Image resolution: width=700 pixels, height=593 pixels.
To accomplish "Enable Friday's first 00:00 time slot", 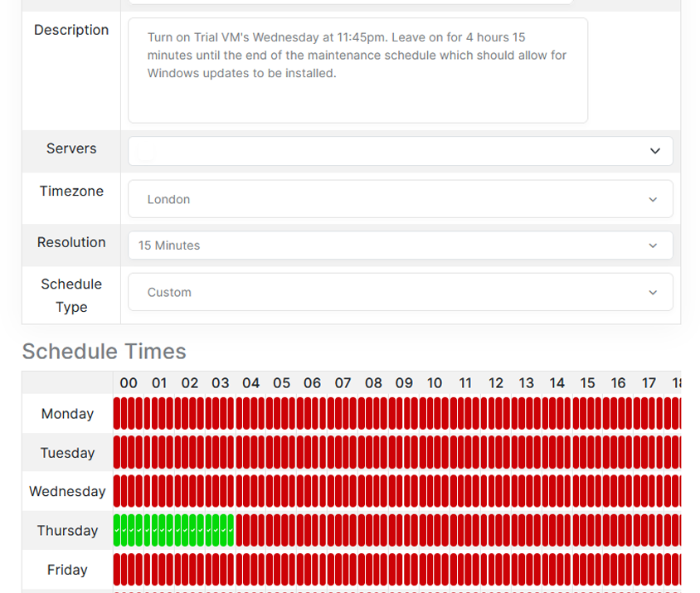I will (x=118, y=569).
